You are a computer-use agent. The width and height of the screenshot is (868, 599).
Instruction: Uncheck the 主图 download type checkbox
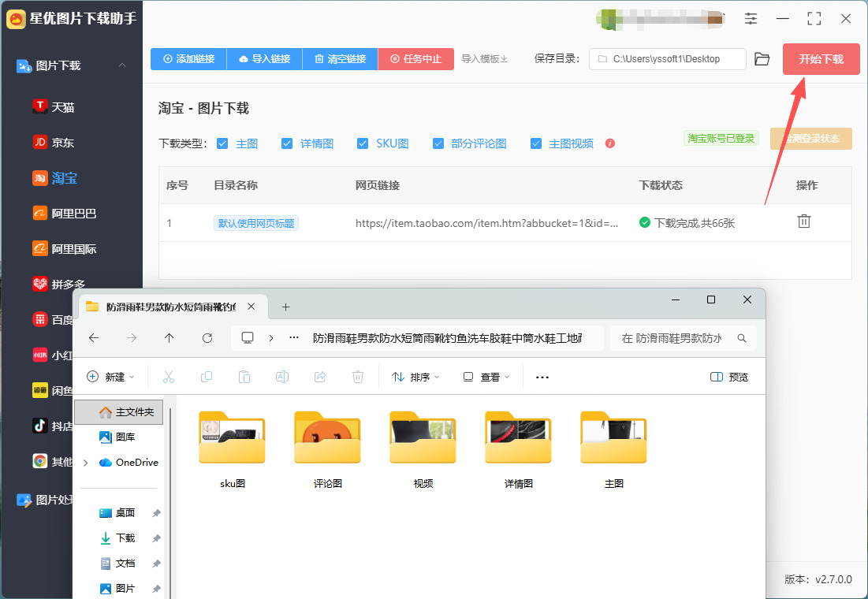[222, 143]
